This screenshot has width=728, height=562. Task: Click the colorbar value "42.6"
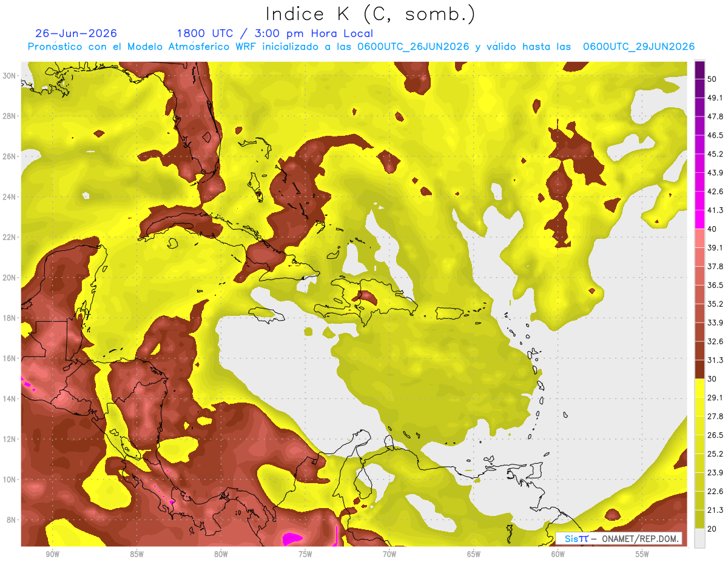pos(715,192)
